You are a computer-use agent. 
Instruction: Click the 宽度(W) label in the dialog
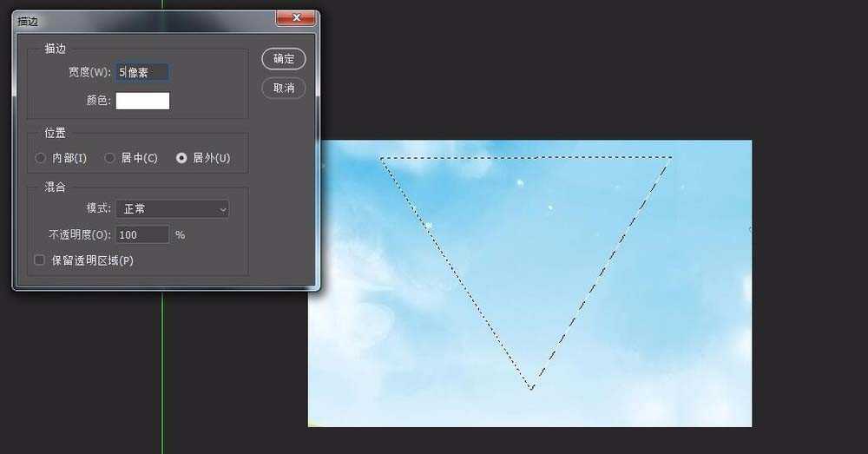click(x=89, y=72)
